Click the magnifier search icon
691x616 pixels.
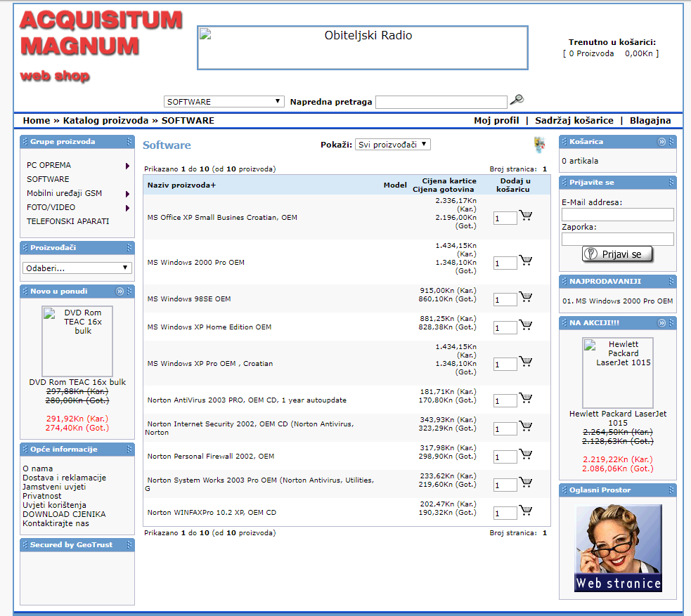click(517, 100)
